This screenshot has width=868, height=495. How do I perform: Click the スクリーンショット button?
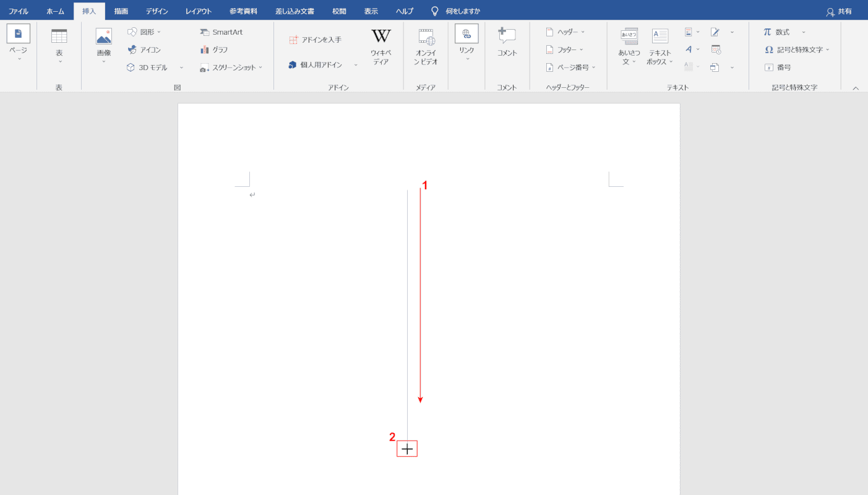[231, 67]
